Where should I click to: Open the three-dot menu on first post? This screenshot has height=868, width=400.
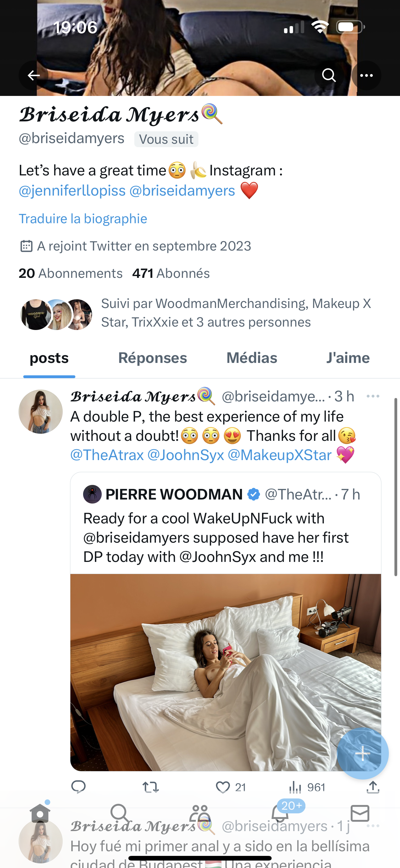(x=373, y=396)
